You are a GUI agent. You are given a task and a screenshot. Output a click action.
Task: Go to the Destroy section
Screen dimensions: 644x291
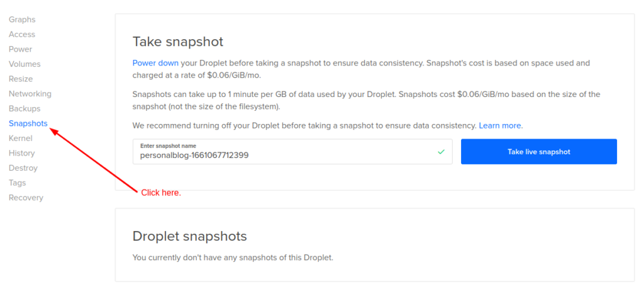[23, 168]
